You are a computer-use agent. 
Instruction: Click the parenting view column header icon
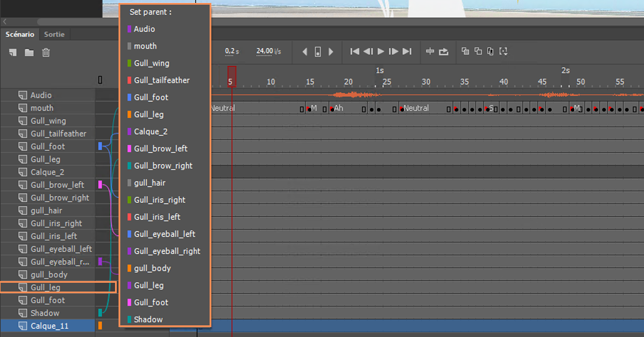(x=100, y=80)
